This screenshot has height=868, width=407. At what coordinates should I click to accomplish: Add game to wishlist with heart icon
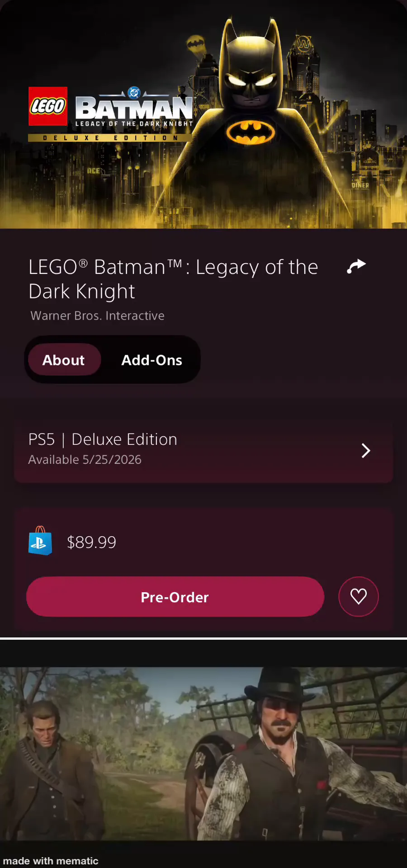(x=358, y=596)
